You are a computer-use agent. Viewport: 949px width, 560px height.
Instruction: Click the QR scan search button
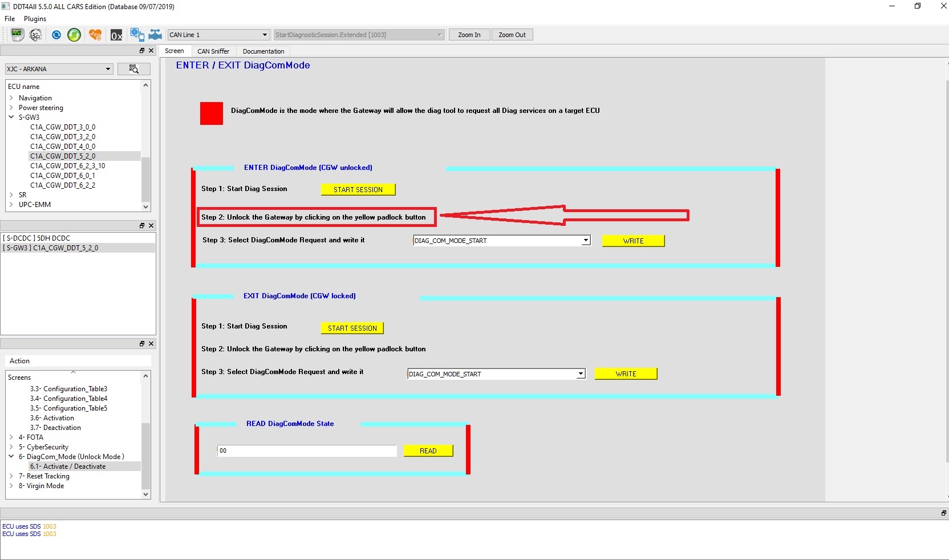tap(134, 69)
